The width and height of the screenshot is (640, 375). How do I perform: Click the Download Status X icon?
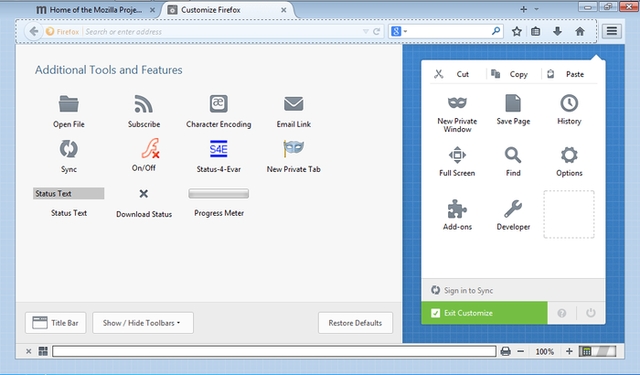tap(144, 193)
